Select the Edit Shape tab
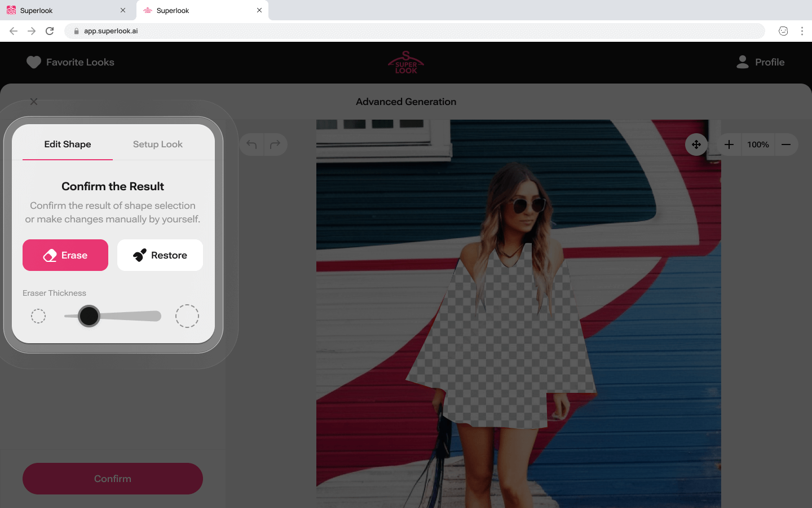This screenshot has width=812, height=508. 68,144
